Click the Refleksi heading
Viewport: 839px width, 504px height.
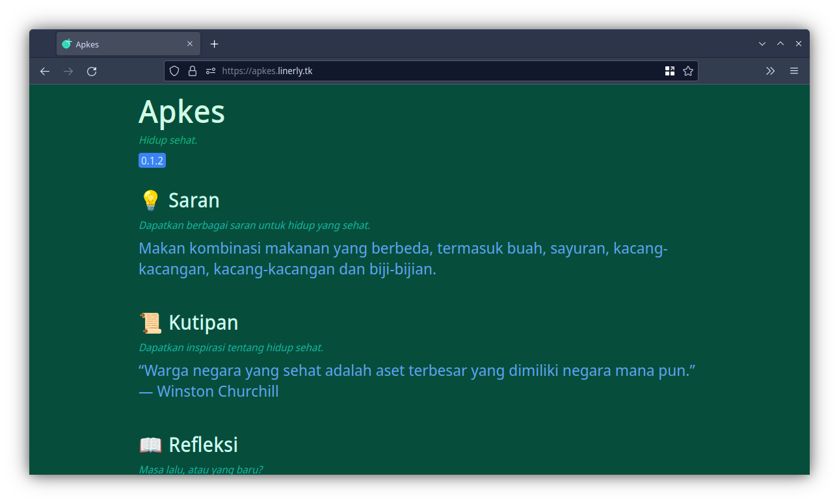204,445
